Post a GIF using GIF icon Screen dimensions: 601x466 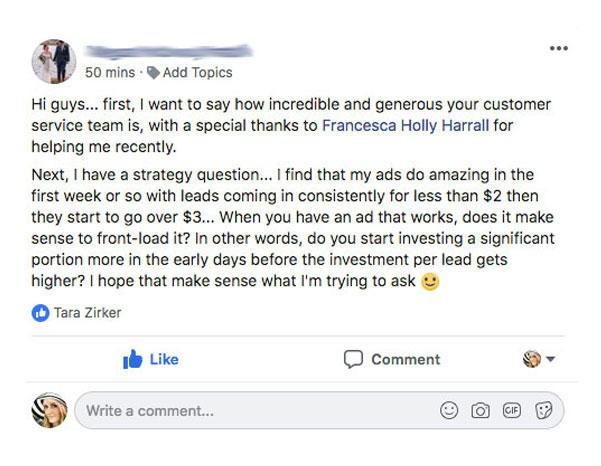(512, 410)
